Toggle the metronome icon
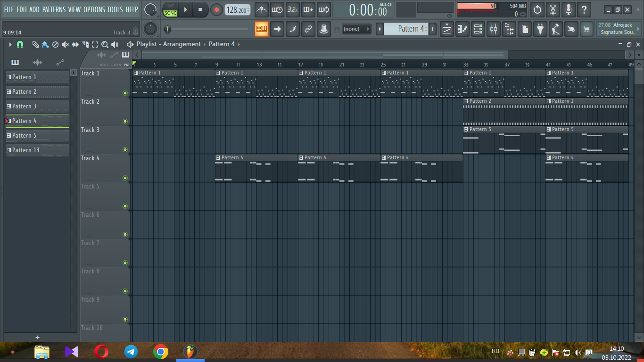This screenshot has width=644, height=362. (x=261, y=9)
